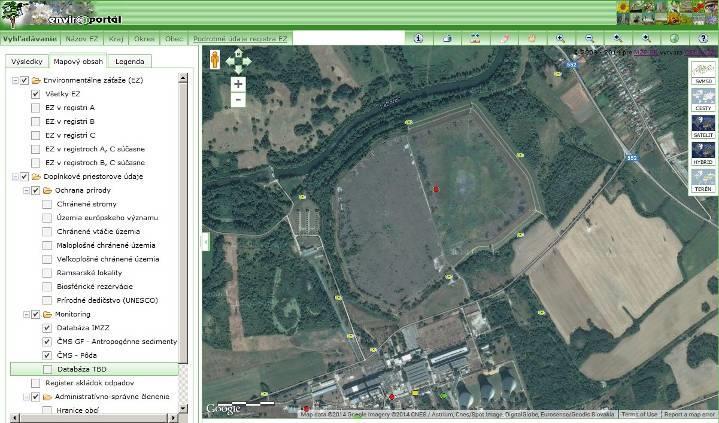Image resolution: width=719 pixels, height=423 pixels.
Task: Open Okres search option
Action: pos(144,39)
